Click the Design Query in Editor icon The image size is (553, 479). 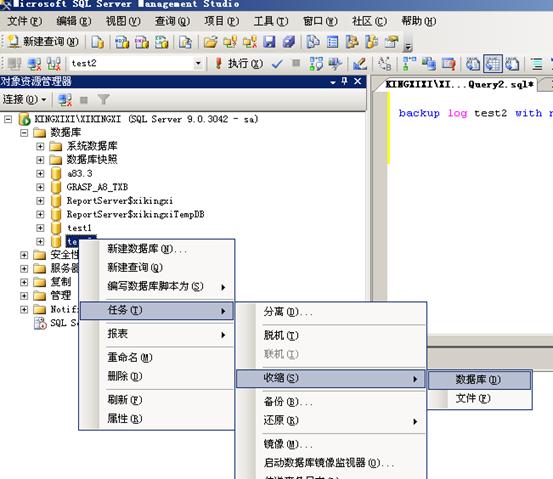coord(360,64)
